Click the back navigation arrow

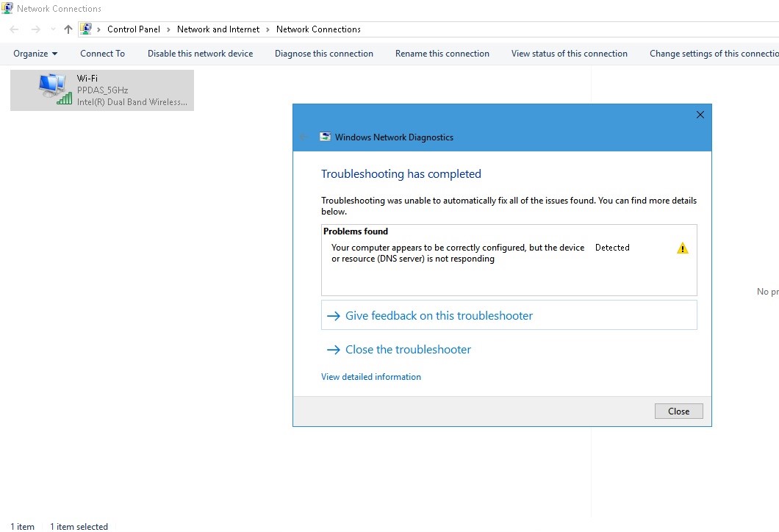click(13, 29)
